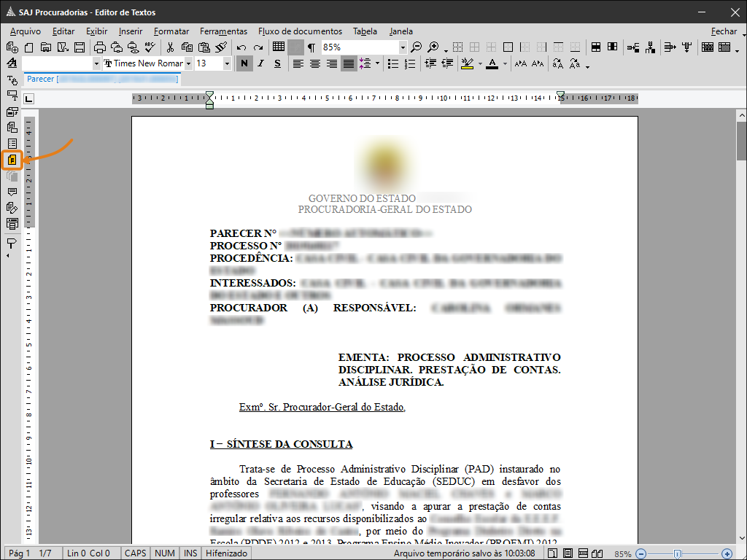Click the black font color button
This screenshot has height=560, width=747.
coord(492,63)
